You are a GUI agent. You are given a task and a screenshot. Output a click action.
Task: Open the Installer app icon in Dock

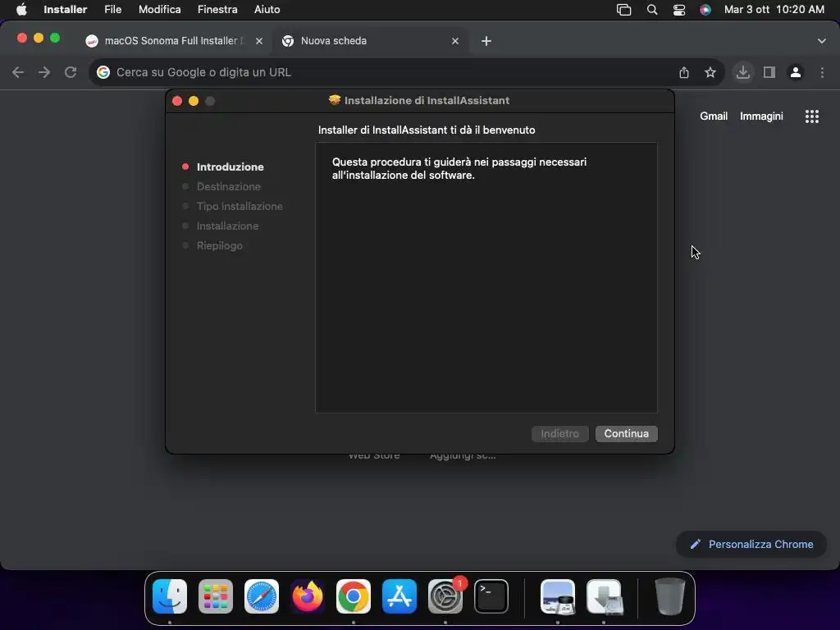point(604,596)
